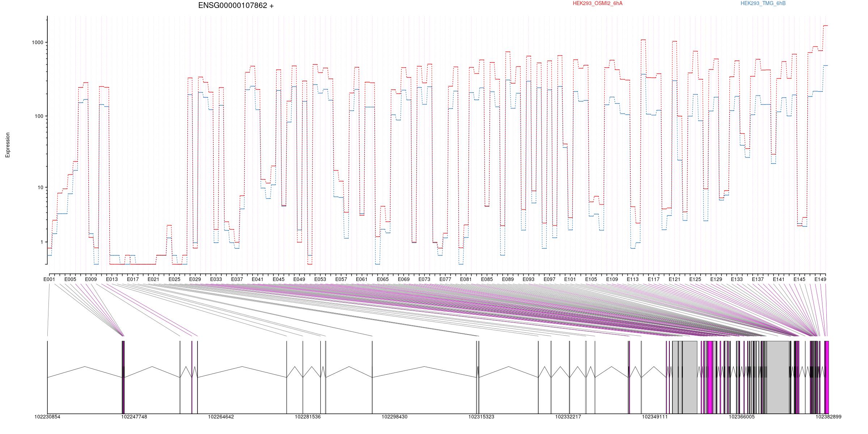Click exon label E025
This screenshot has height=434, width=868.
click(x=174, y=280)
